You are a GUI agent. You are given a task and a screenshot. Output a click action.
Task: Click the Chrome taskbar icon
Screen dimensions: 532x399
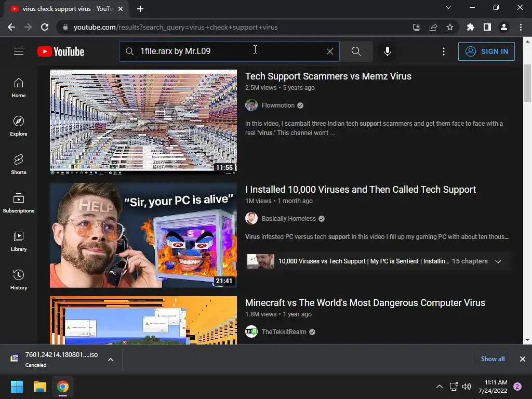63,387
